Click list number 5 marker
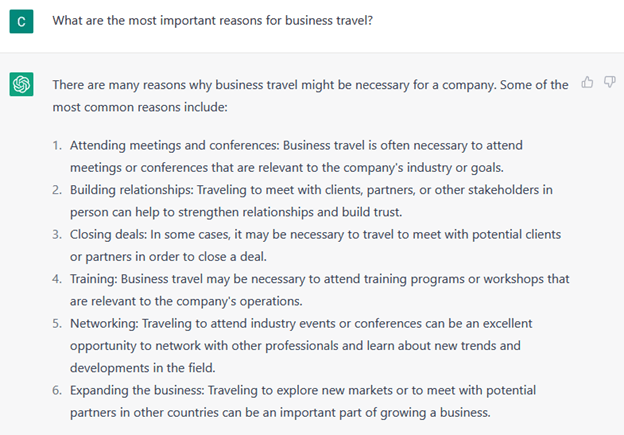 pos(57,324)
